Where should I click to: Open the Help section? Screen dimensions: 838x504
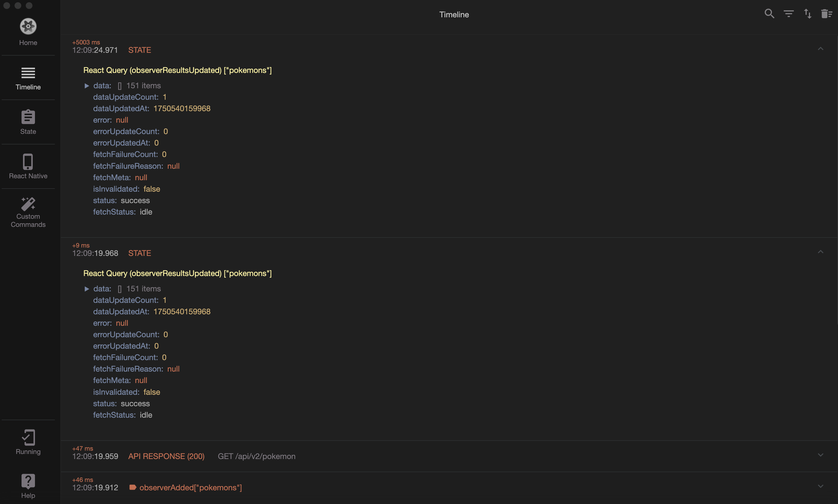coord(28,486)
